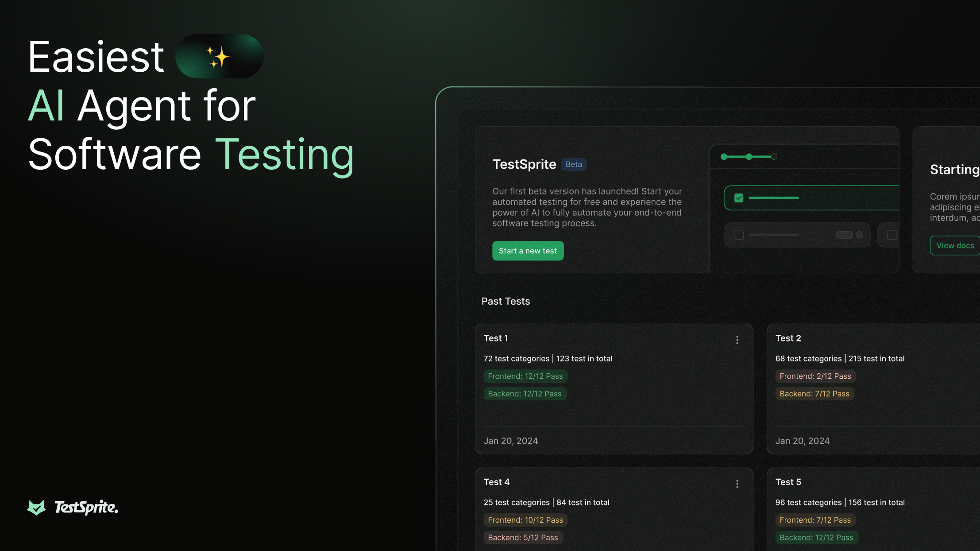Drag the green progress slider control
The image size is (980, 551).
749,156
